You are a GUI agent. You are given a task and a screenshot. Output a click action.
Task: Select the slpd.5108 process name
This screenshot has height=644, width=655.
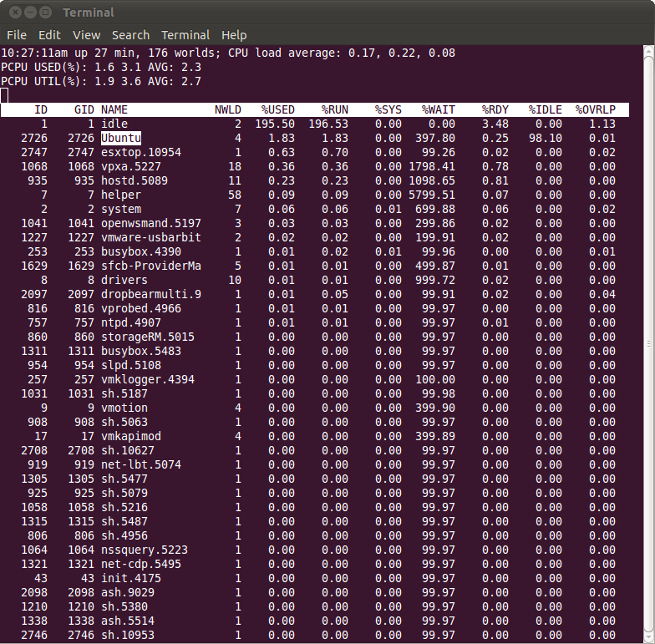point(131,366)
